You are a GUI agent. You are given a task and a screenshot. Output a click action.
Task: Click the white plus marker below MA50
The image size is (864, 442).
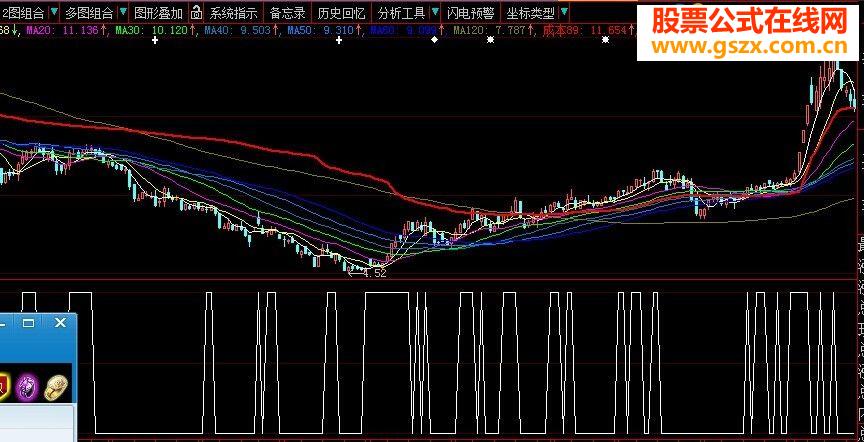[339, 40]
